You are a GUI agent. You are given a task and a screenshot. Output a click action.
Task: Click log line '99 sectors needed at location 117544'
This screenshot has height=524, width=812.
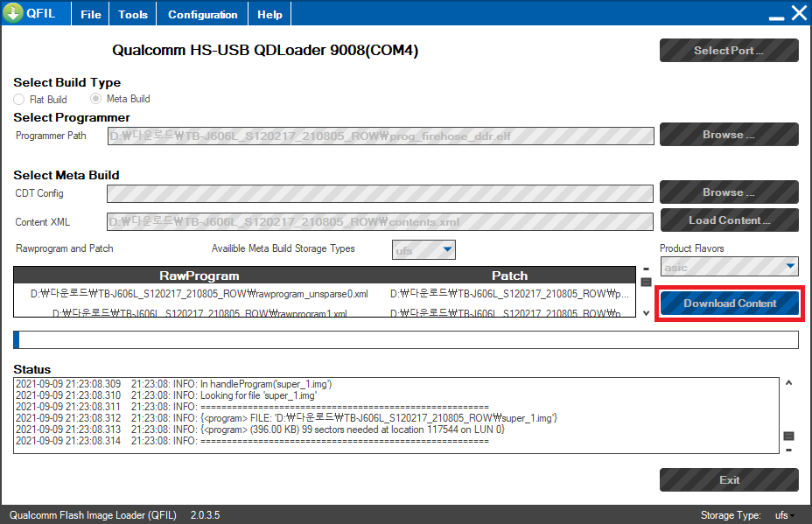tap(261, 430)
